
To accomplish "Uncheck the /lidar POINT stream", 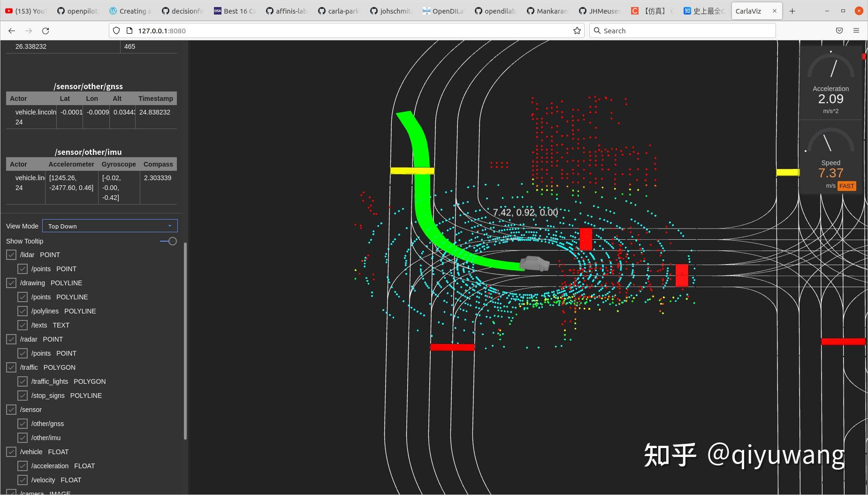I will 11,255.
